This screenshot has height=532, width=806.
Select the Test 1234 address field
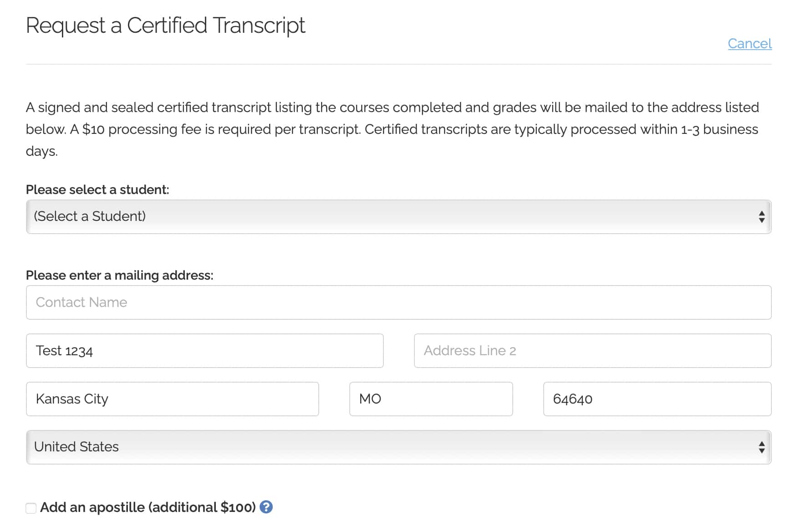[204, 351]
